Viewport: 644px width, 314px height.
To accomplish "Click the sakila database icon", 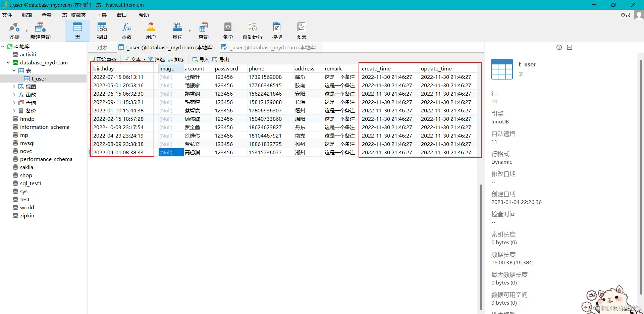I will pyautogui.click(x=15, y=167).
